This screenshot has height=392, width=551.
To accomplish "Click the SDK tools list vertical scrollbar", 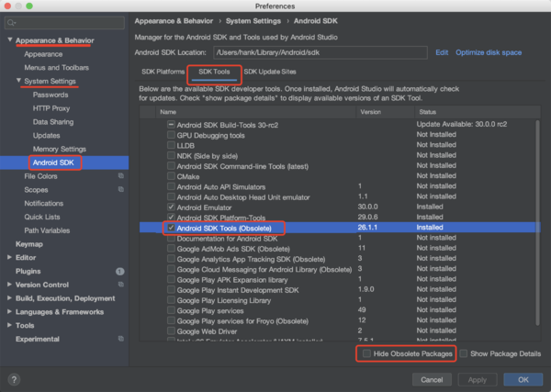I will [x=537, y=223].
